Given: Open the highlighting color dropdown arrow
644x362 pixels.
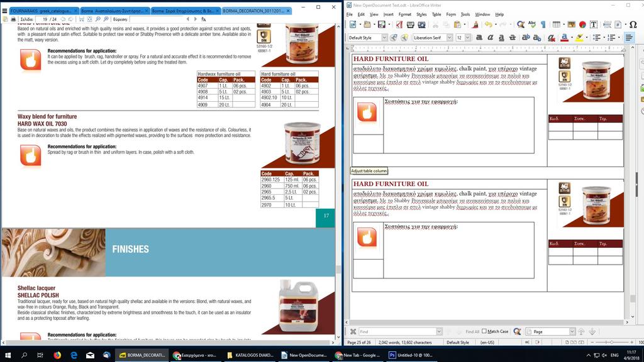Looking at the screenshot, I should click(586, 38).
